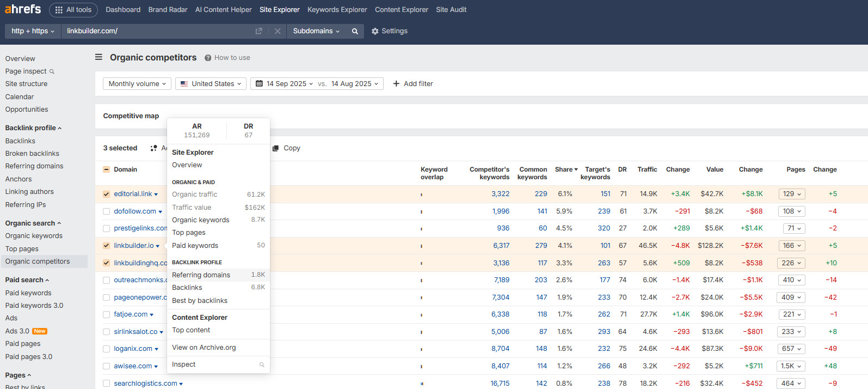Screen dimensions: 868x389
Task: Check the sirlinksalot.co row checkbox
Action: coord(106,332)
